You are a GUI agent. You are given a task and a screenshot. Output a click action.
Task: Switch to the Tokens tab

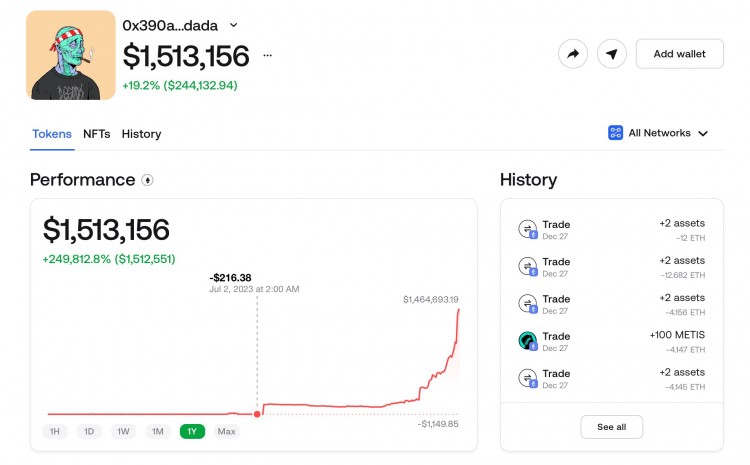52,134
